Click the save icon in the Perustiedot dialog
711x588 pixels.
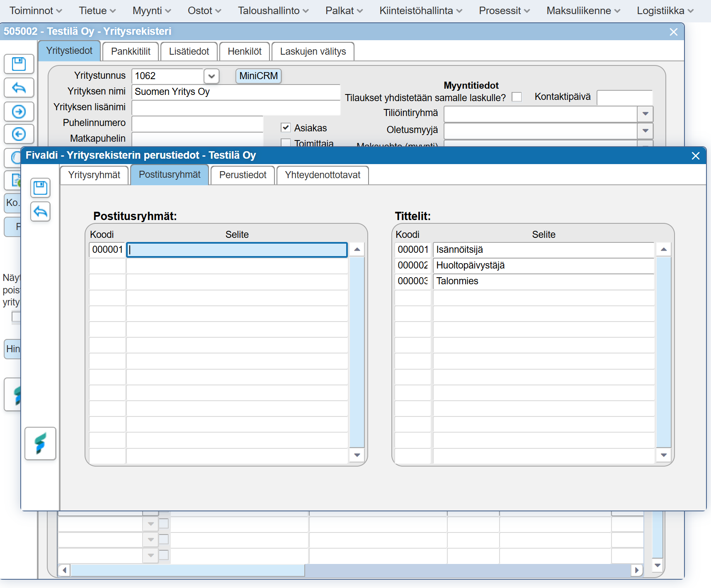pos(40,188)
